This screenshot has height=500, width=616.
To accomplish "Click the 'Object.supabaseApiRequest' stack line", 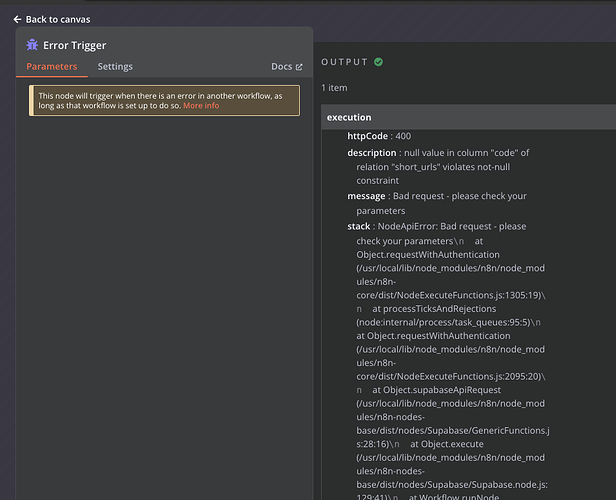I will pos(436,390).
